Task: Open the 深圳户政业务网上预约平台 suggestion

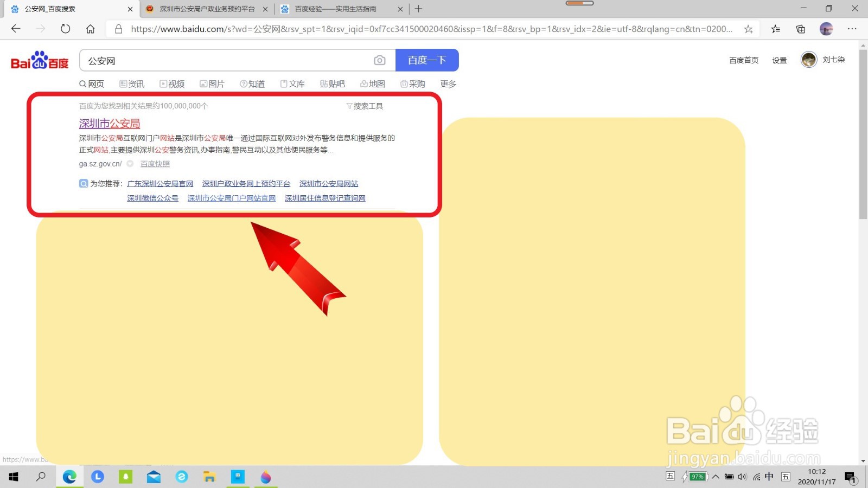Action: (x=246, y=184)
